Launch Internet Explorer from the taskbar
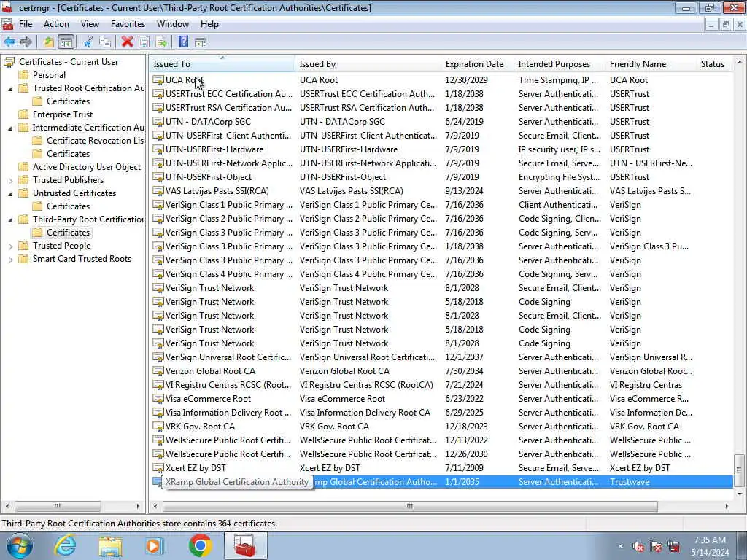 (x=65, y=545)
